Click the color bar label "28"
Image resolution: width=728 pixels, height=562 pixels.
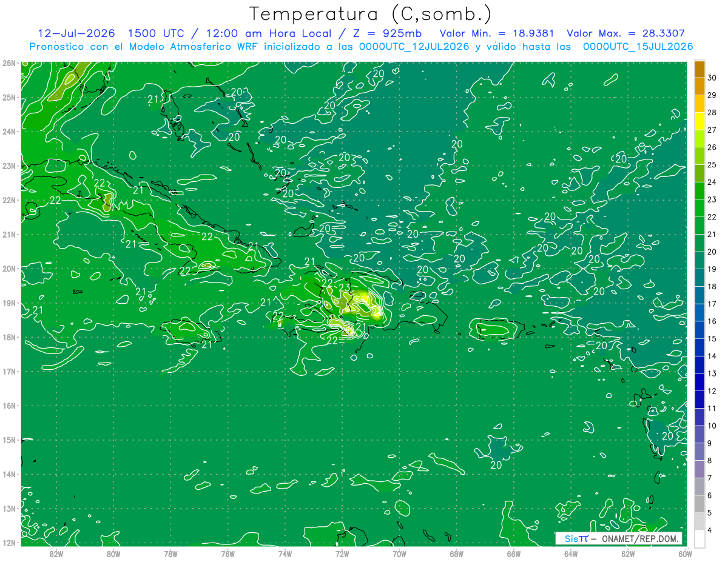pos(712,113)
